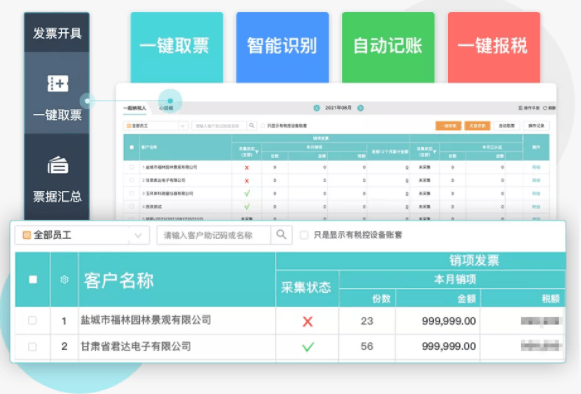
Task: Click the blue 智能识别 feature card
Action: (x=282, y=47)
